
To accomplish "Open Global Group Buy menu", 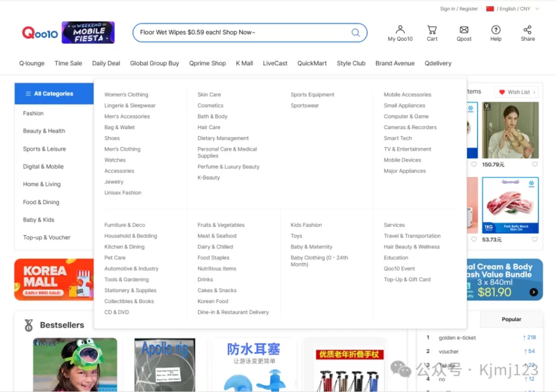I will coord(155,64).
